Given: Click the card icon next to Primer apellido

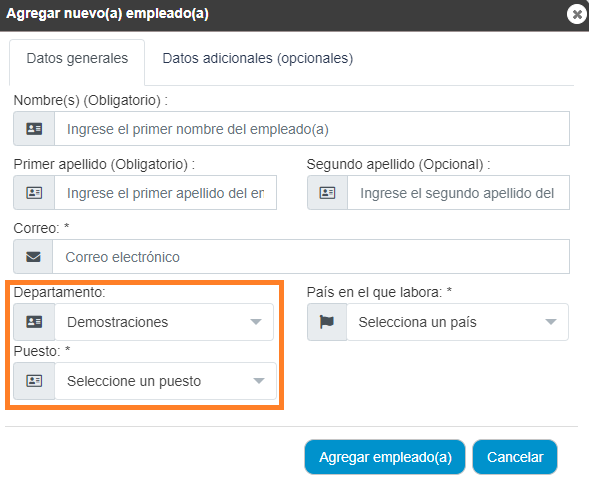Looking at the screenshot, I should coord(34,193).
